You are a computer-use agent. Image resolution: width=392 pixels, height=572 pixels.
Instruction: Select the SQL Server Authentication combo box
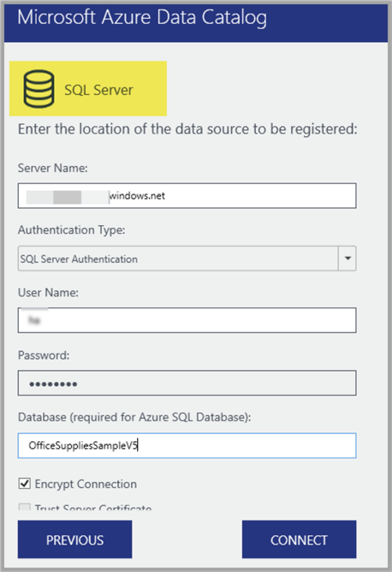187,259
